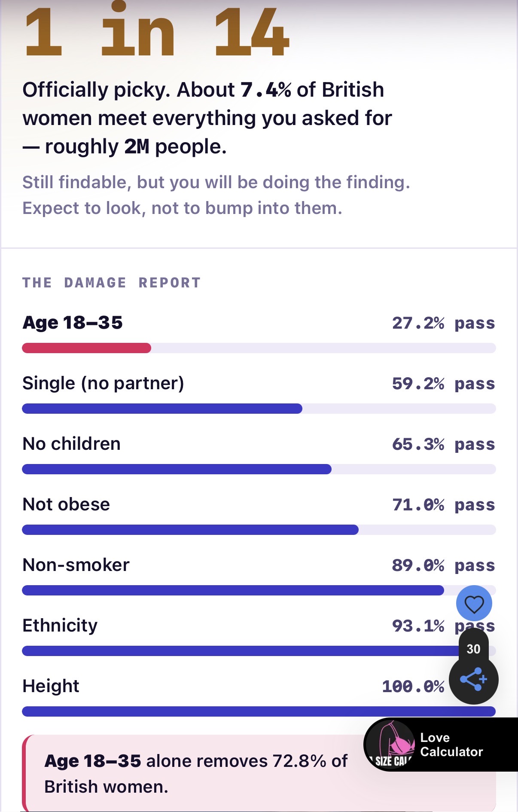Open the Love Calculator link

451,745
